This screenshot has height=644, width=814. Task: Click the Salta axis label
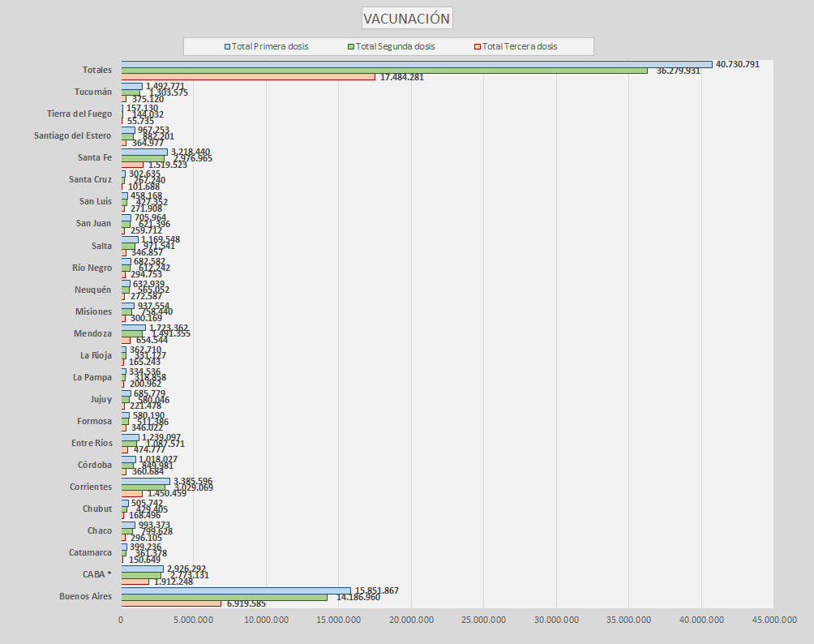[x=102, y=246]
